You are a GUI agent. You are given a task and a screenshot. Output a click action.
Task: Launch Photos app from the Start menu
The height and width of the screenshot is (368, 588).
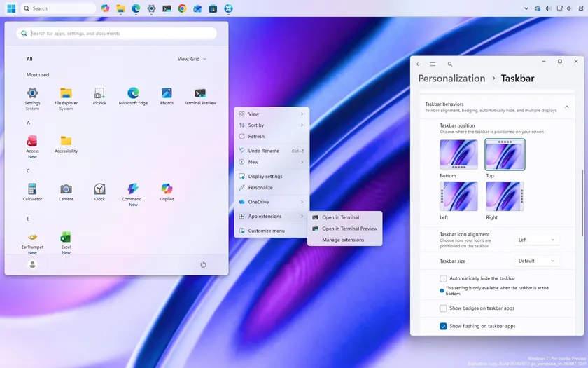(167, 96)
